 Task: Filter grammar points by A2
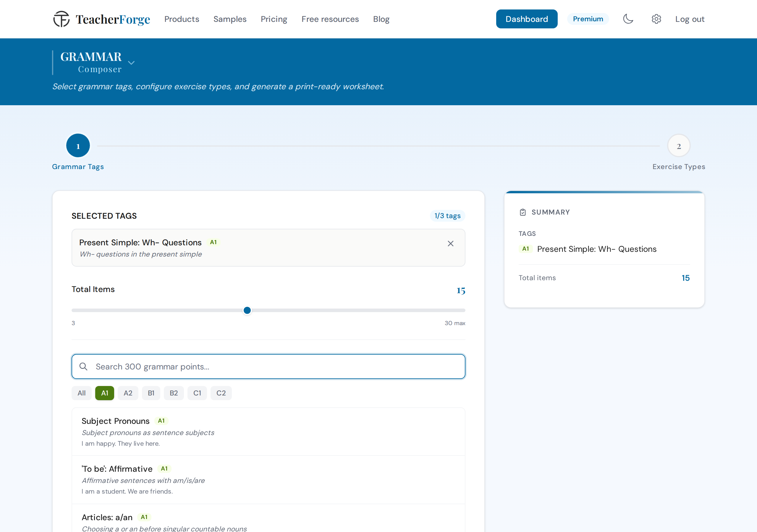[128, 393]
